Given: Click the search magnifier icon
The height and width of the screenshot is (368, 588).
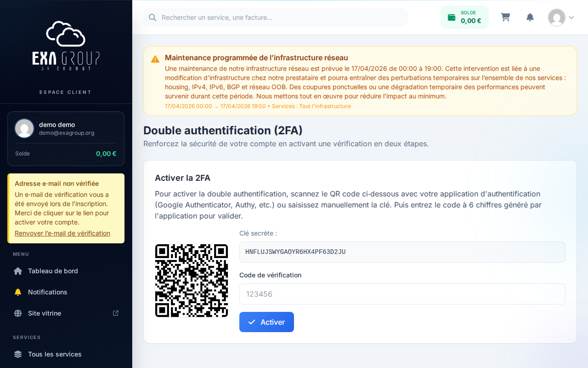Looking at the screenshot, I should tap(153, 17).
